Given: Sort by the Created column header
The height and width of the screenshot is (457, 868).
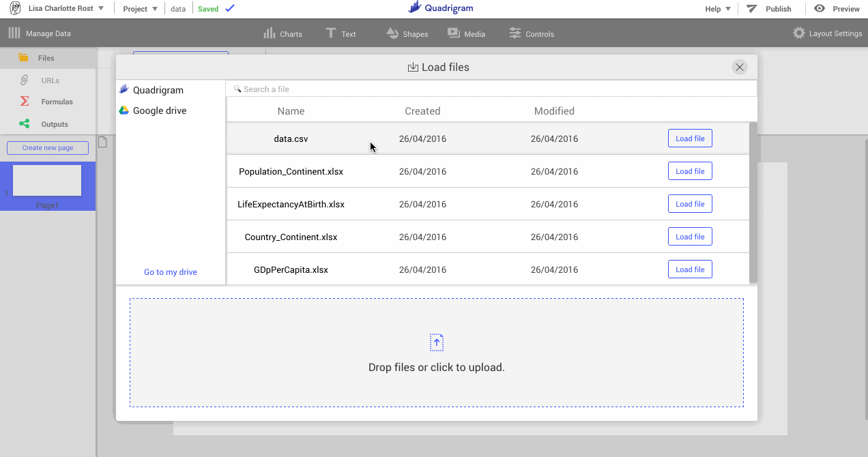Looking at the screenshot, I should [x=422, y=111].
